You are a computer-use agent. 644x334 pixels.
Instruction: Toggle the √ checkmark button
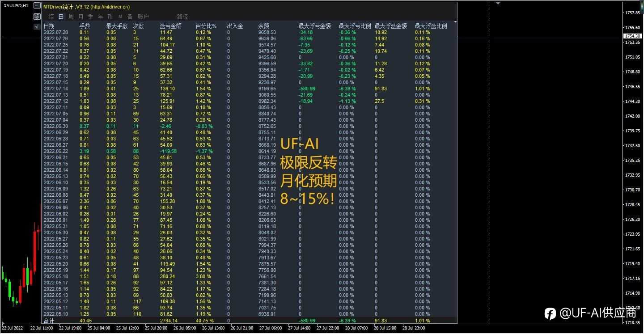(x=37, y=27)
